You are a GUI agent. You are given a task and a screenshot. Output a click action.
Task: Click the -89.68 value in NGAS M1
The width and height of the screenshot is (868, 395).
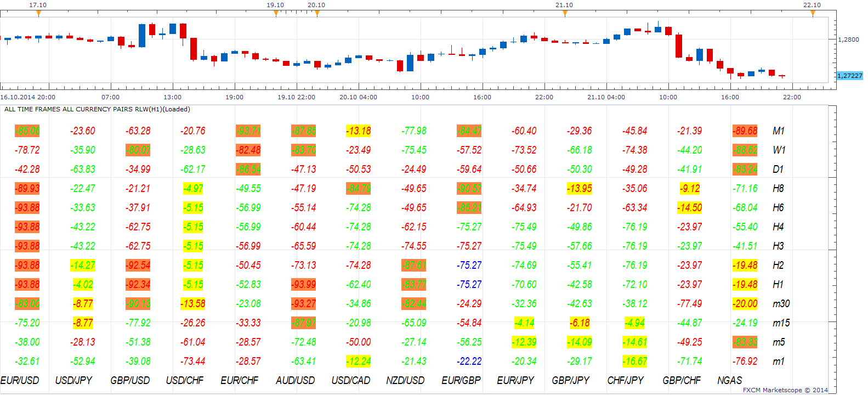point(745,131)
